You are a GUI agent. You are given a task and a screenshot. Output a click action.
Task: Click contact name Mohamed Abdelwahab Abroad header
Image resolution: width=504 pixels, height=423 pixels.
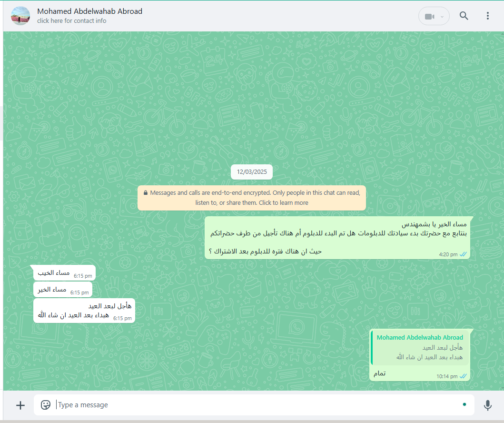[89, 11]
